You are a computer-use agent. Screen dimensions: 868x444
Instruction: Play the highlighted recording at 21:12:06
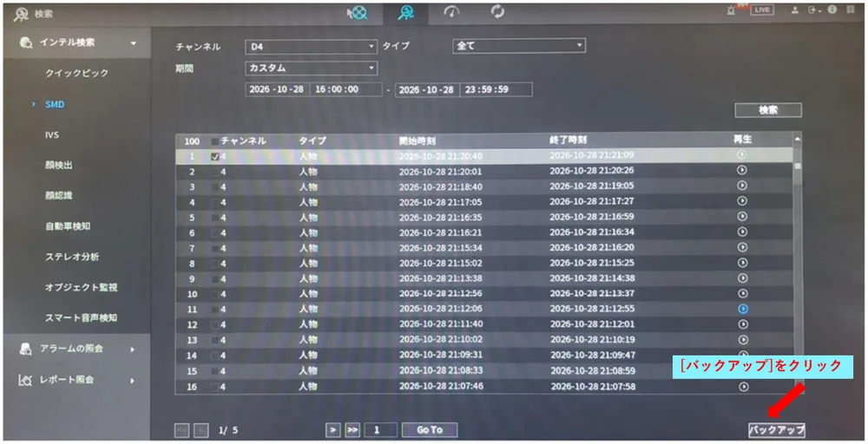pyautogui.click(x=743, y=309)
